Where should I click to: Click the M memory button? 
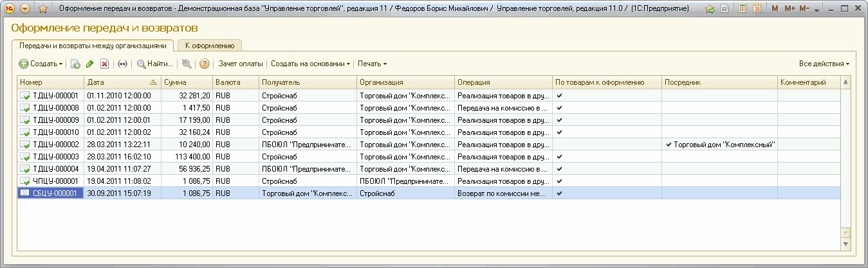point(774,9)
